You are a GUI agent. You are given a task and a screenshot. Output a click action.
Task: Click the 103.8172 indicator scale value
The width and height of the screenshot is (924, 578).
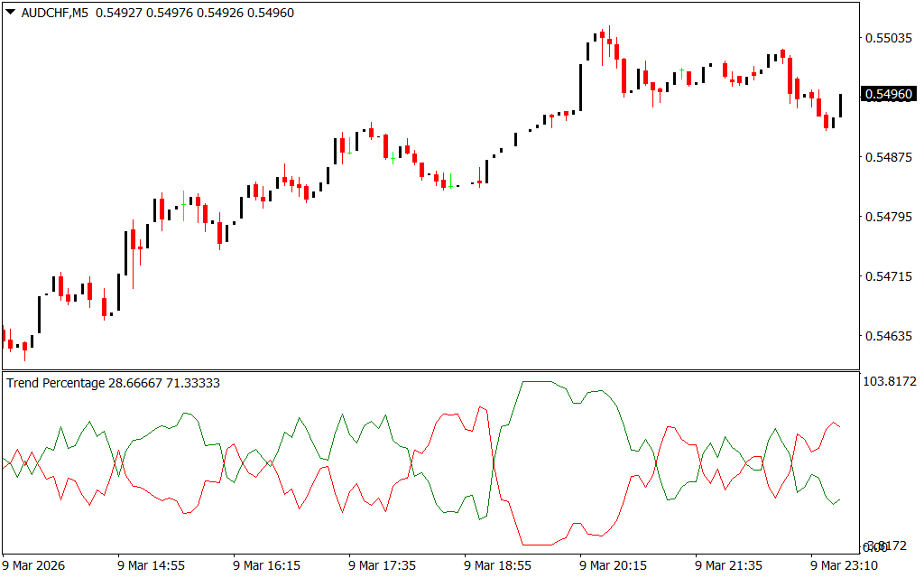[889, 382]
